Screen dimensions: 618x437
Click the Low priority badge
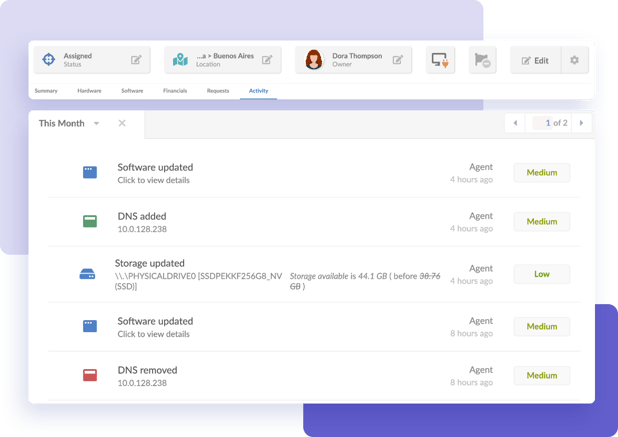(x=541, y=274)
